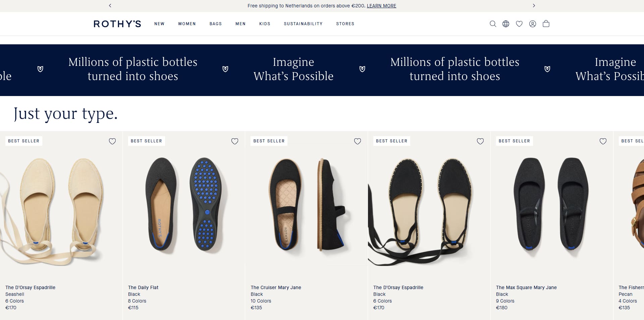Favorite the Seashell D'Orsay Espadrille

tap(112, 141)
